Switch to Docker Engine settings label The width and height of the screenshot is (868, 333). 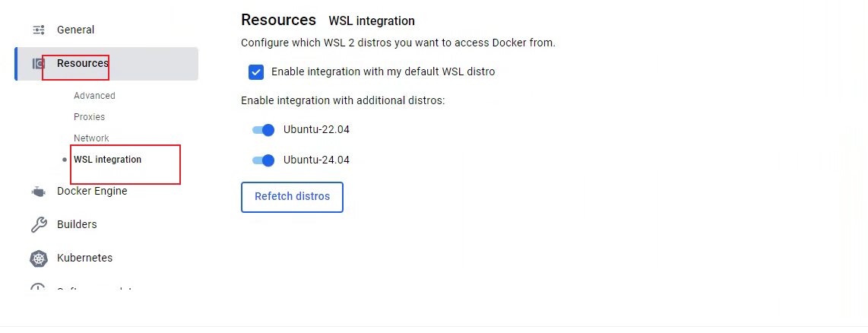point(92,192)
